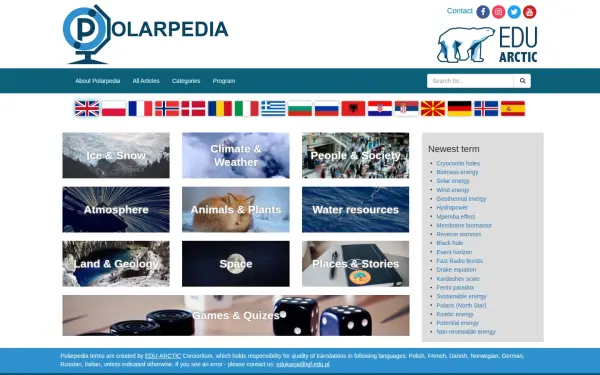
Task: Open the Places & Stories category tile
Action: tap(355, 264)
